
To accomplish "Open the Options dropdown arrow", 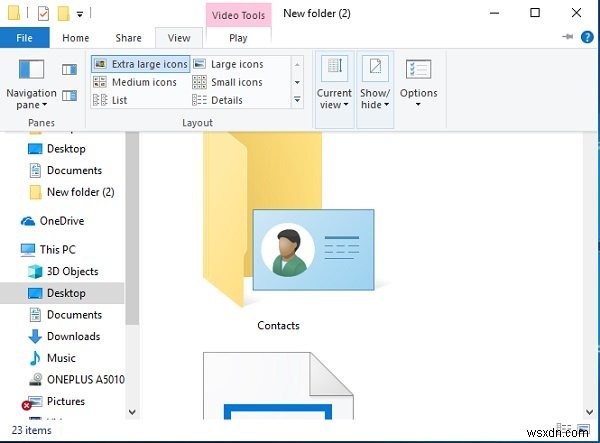I will [x=418, y=104].
